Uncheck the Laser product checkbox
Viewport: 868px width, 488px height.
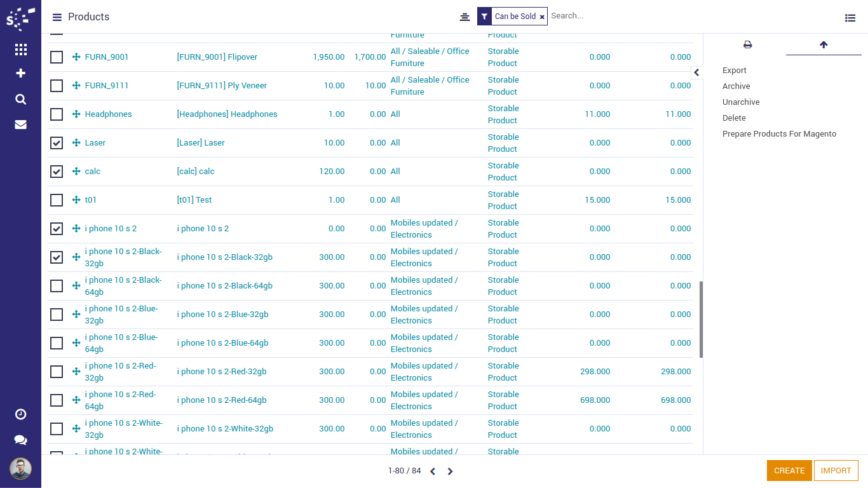pyautogui.click(x=57, y=143)
